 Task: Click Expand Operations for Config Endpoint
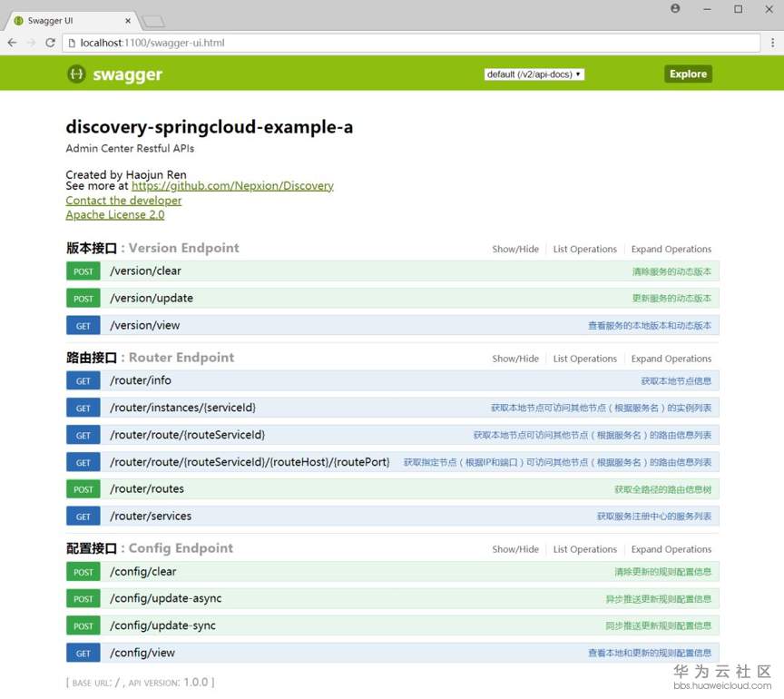click(x=671, y=549)
